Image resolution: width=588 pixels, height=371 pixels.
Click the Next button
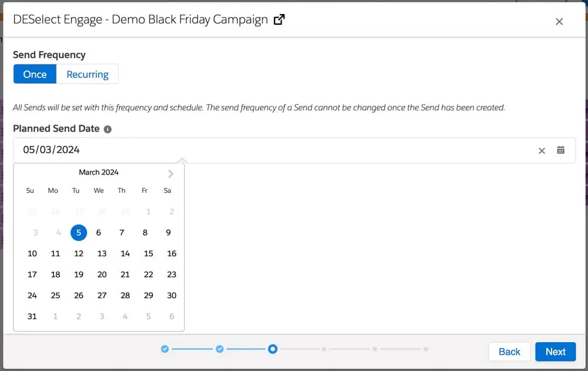coord(555,352)
